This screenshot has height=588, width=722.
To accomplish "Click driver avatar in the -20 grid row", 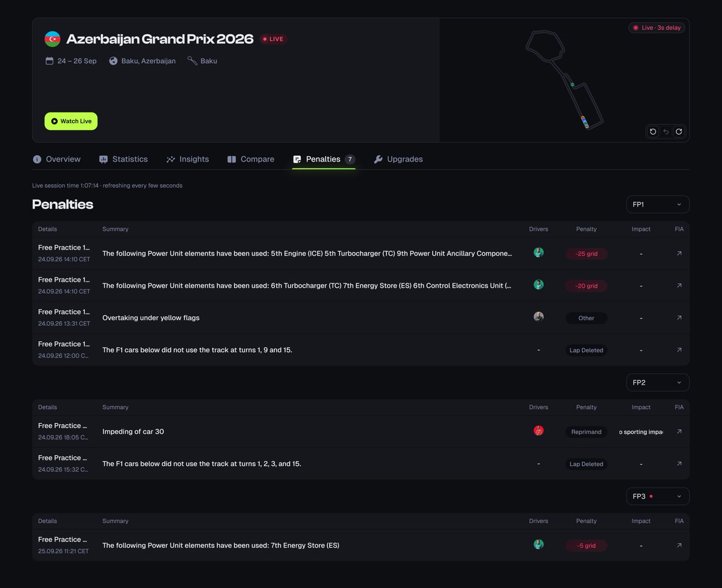I will (538, 284).
